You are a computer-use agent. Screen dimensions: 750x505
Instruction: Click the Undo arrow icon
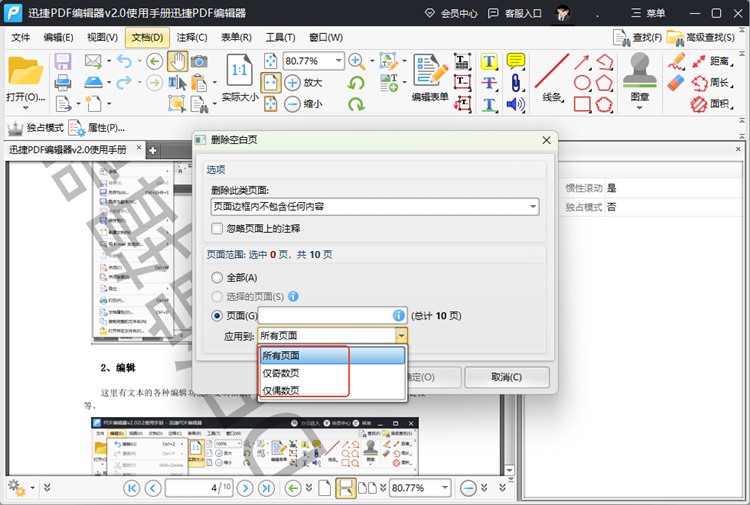coord(124,61)
